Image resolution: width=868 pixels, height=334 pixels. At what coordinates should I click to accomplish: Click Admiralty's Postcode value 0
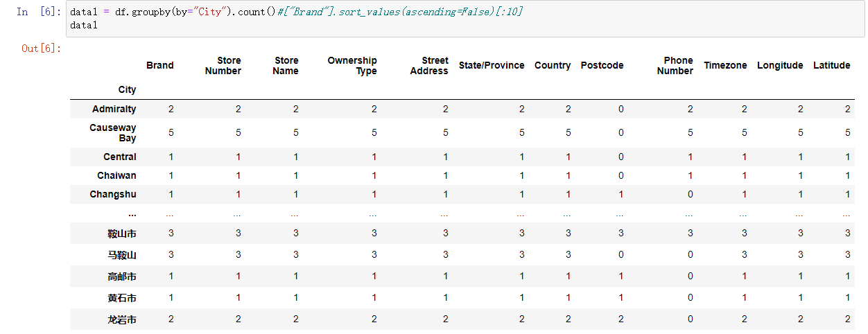click(x=621, y=109)
